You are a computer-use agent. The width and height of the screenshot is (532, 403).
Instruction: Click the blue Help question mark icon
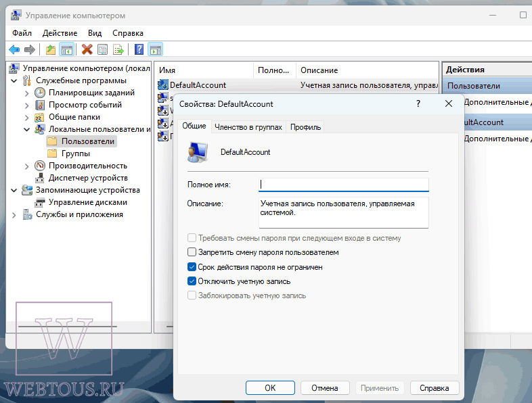click(x=139, y=49)
